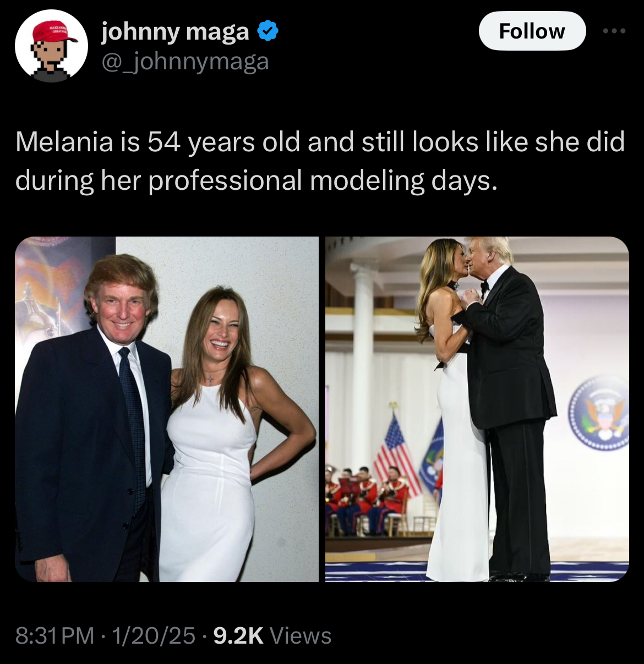The image size is (644, 664).
Task: Click the 1/20/25 post date
Action: pyautogui.click(x=154, y=635)
